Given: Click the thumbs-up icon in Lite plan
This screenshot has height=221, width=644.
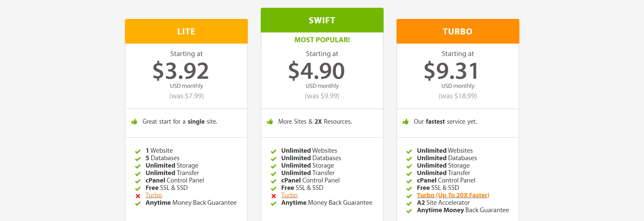Looking at the screenshot, I should point(134,122).
